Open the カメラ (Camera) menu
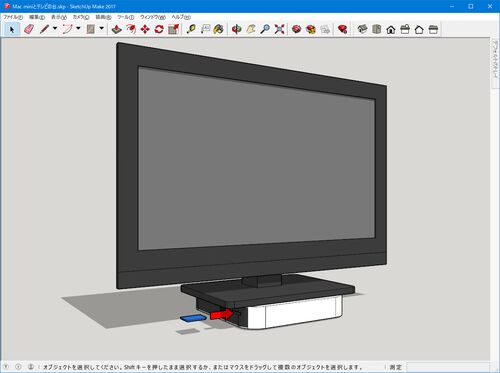This screenshot has width=500, height=373. 81,17
